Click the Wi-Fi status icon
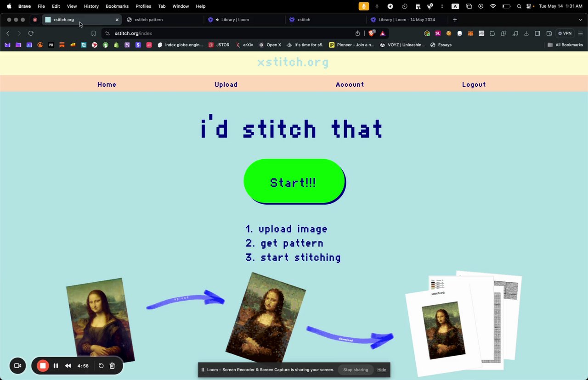The width and height of the screenshot is (588, 380). click(493, 6)
